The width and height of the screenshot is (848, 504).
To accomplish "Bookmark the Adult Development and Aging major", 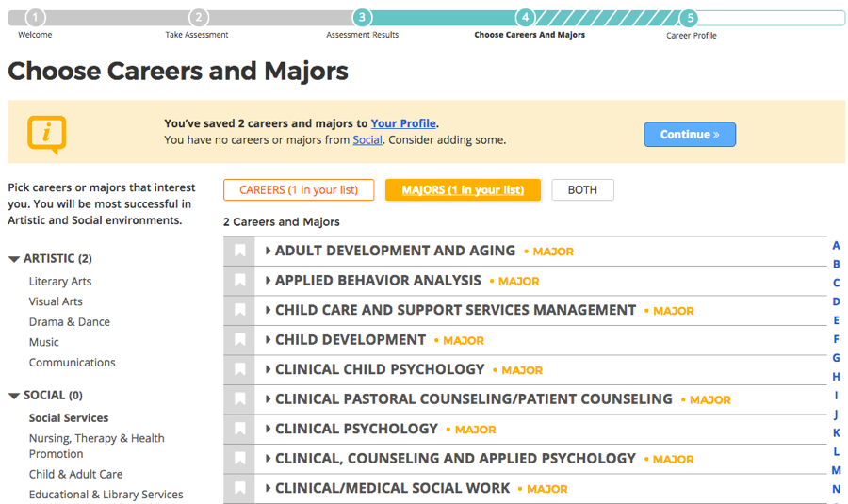I will 239,251.
